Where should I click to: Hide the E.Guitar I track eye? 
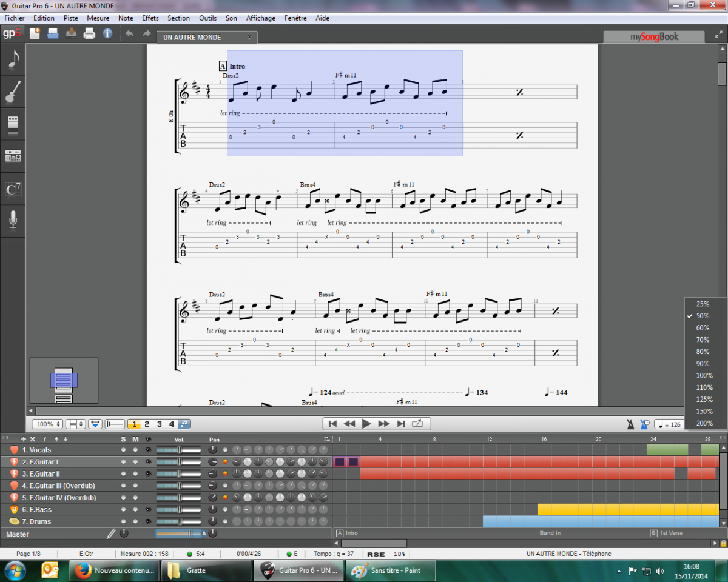[x=148, y=462]
